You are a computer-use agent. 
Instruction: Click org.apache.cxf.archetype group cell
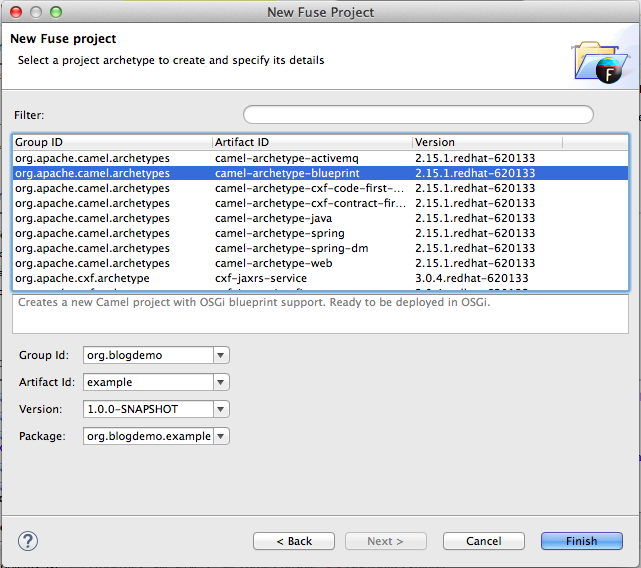click(82, 278)
